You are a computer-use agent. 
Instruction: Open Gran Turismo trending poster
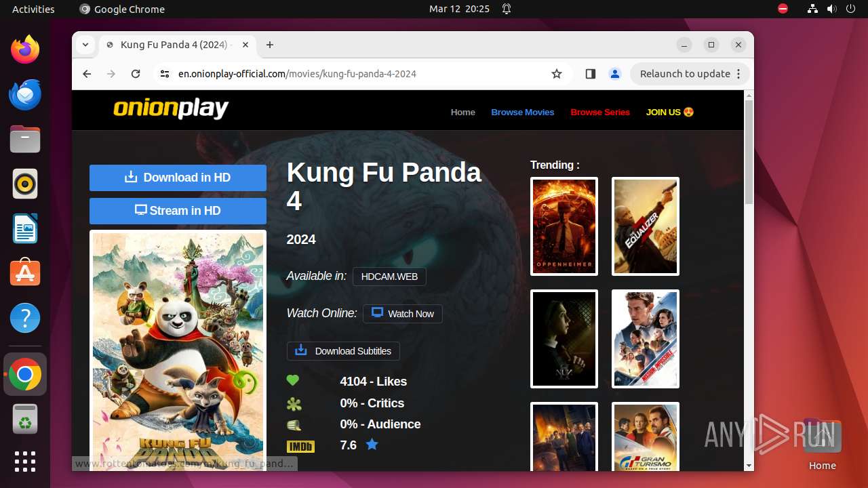pos(646,436)
